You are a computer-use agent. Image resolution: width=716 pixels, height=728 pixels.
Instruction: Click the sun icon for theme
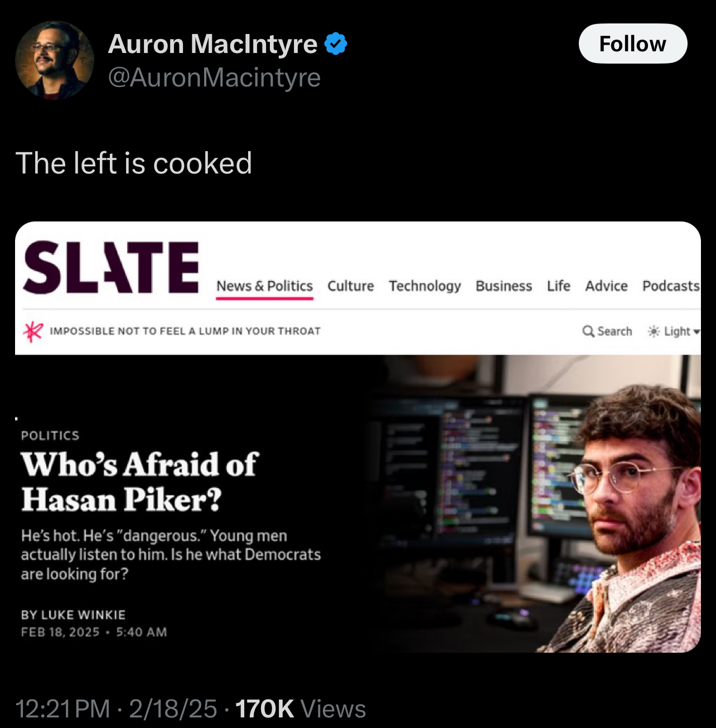pyautogui.click(x=654, y=331)
